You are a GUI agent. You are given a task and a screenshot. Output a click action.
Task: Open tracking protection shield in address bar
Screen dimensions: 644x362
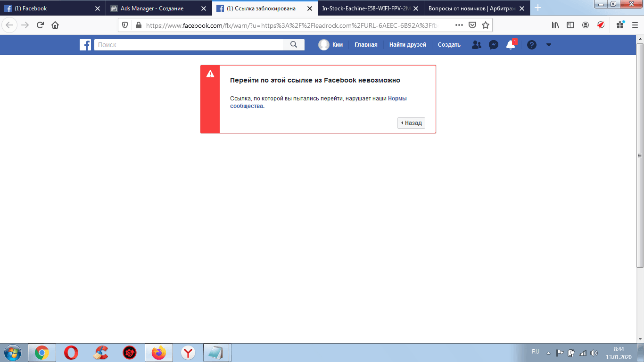125,25
